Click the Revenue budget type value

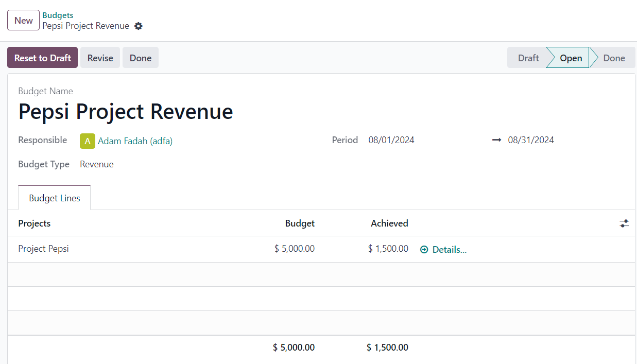tap(97, 164)
